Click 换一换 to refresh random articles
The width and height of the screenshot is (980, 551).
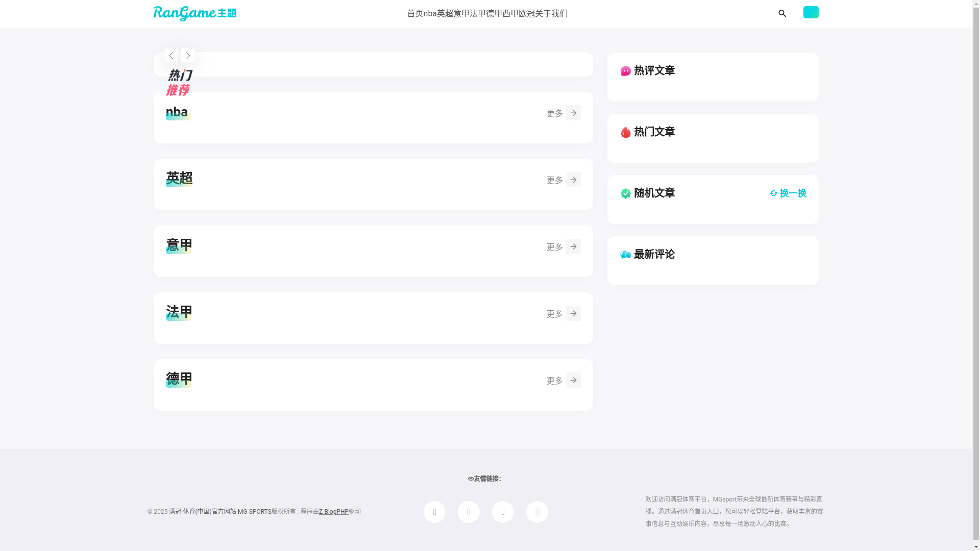793,193
